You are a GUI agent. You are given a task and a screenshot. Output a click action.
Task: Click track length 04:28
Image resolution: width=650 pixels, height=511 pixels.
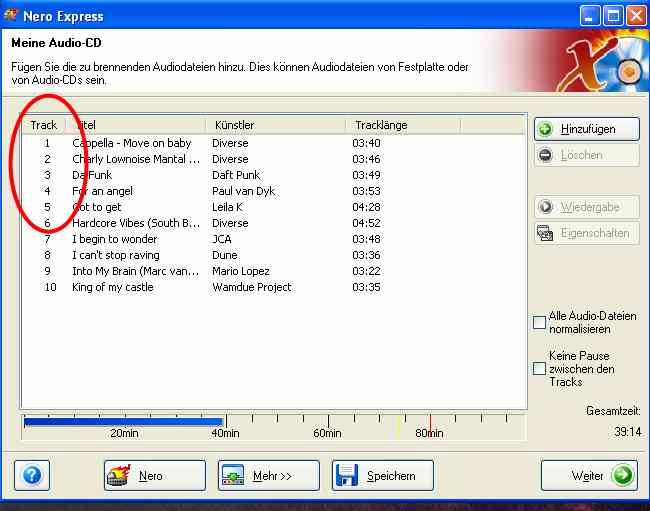366,207
